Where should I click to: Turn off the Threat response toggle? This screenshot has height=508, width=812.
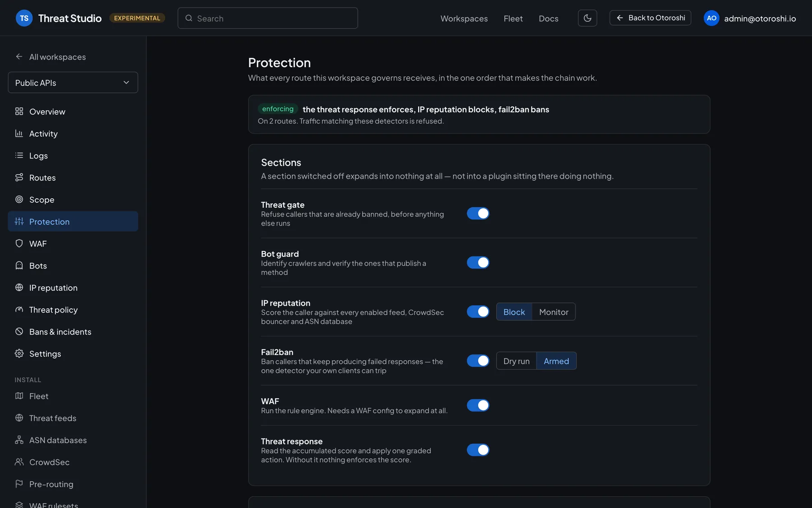click(x=478, y=450)
